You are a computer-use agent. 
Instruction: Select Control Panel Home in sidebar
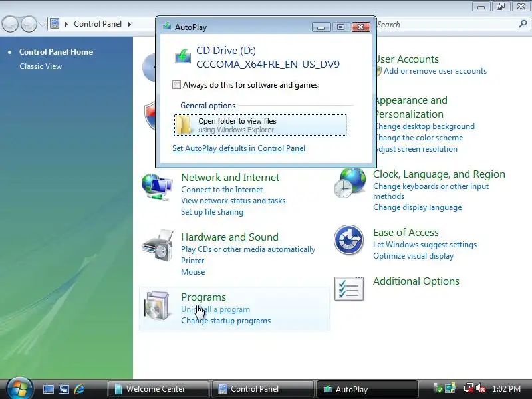[x=56, y=52]
